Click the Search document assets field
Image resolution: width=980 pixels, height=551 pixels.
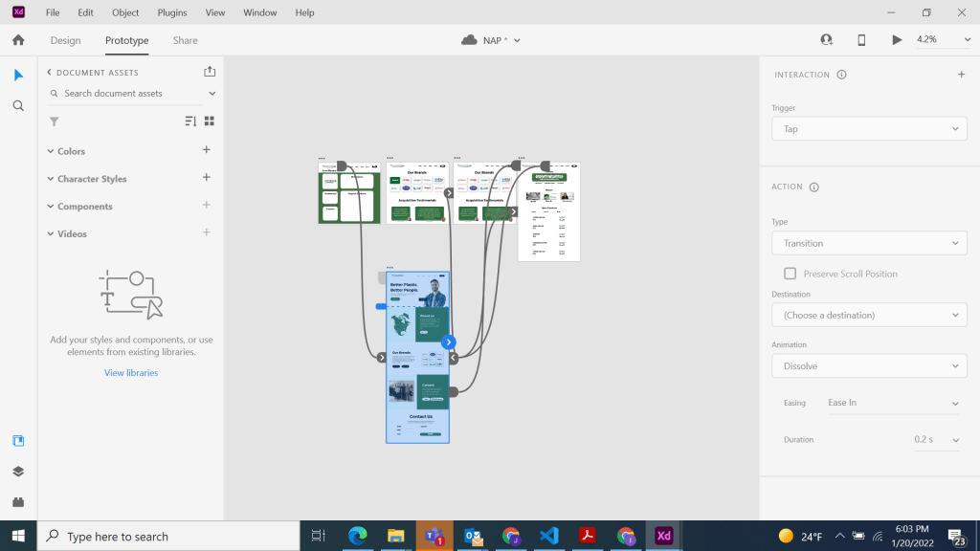click(129, 94)
